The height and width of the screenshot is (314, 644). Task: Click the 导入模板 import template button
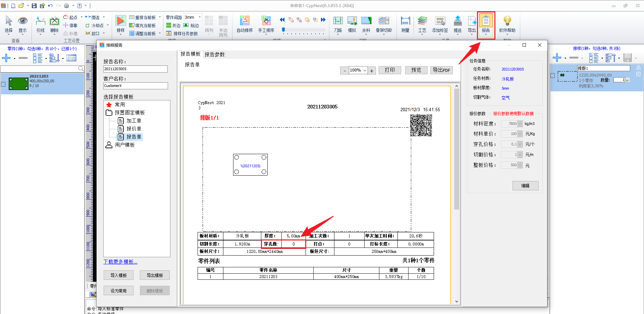pos(118,275)
